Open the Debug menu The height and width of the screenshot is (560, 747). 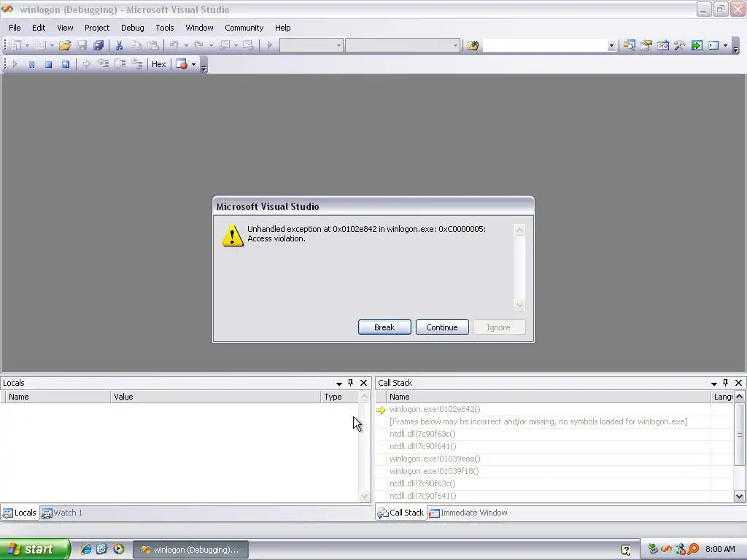(x=133, y=28)
